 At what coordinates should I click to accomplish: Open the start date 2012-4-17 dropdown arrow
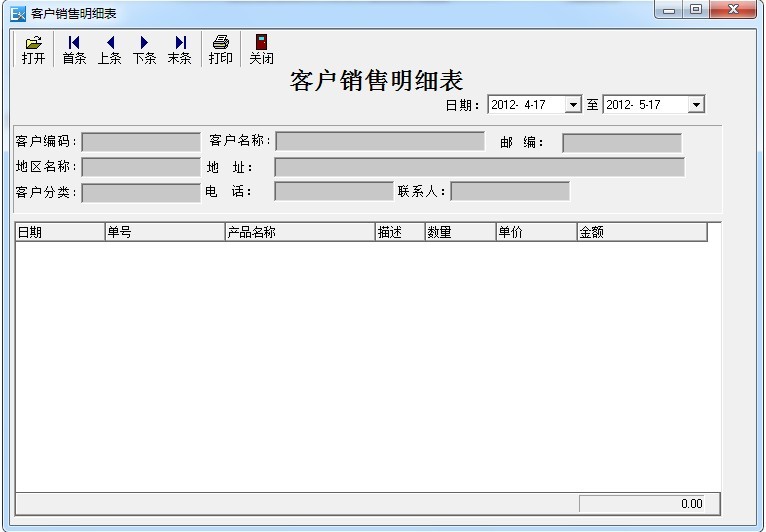573,105
